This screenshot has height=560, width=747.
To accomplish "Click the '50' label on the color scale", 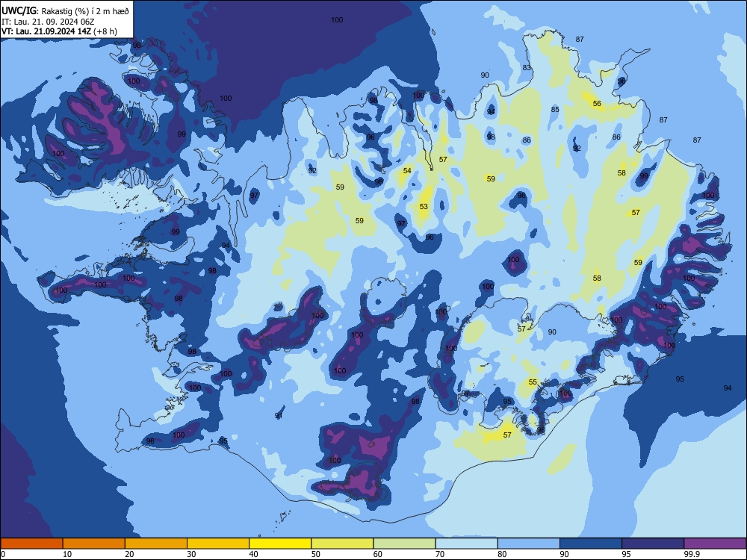I will (x=316, y=554).
